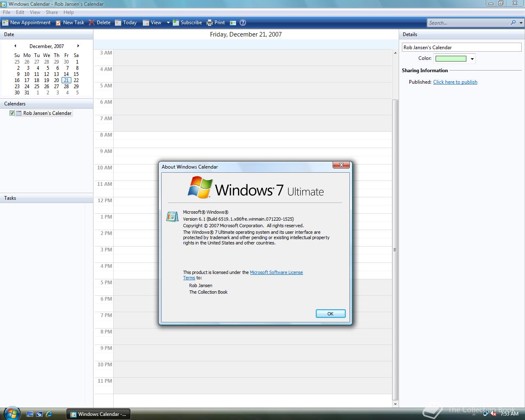Click the network tray icon
Image resolution: width=525 pixels, height=420 pixels.
pos(485,414)
